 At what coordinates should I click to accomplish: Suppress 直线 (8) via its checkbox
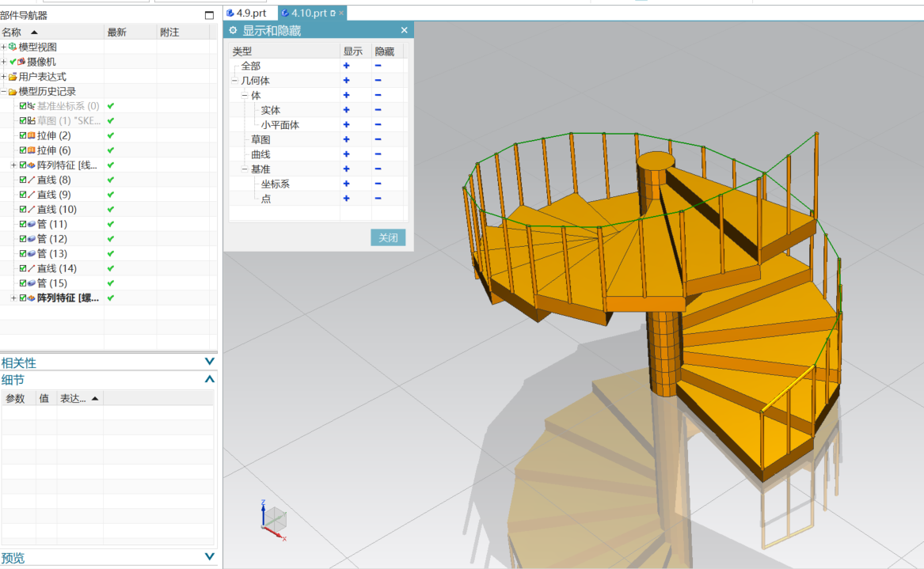[x=23, y=180]
